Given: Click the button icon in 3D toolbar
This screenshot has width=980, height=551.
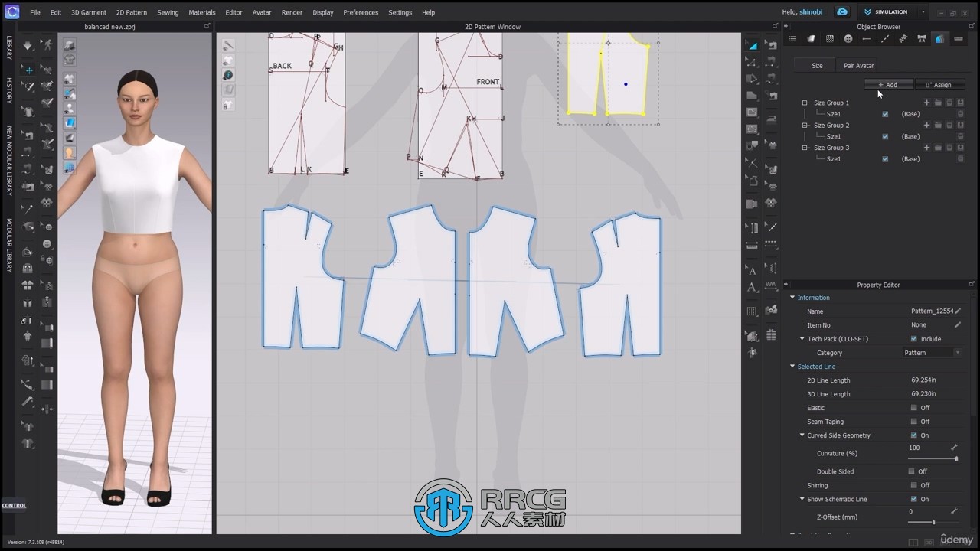Looking at the screenshot, I should pos(47,243).
